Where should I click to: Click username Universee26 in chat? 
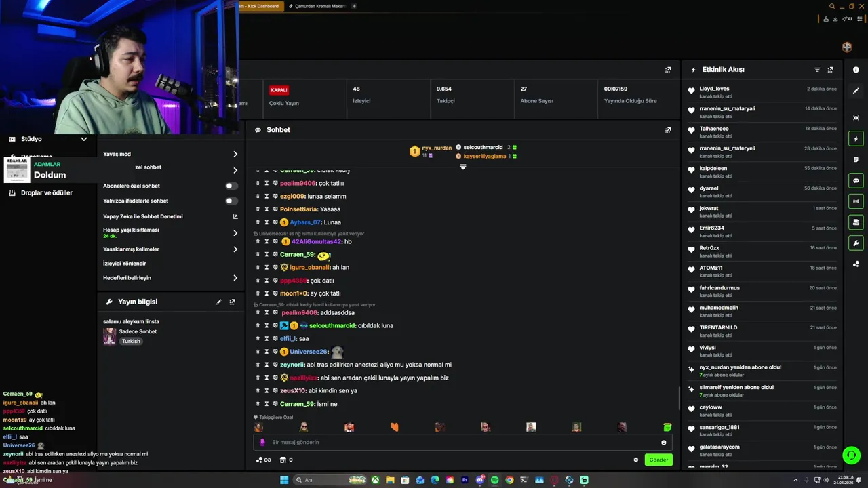pos(309,352)
